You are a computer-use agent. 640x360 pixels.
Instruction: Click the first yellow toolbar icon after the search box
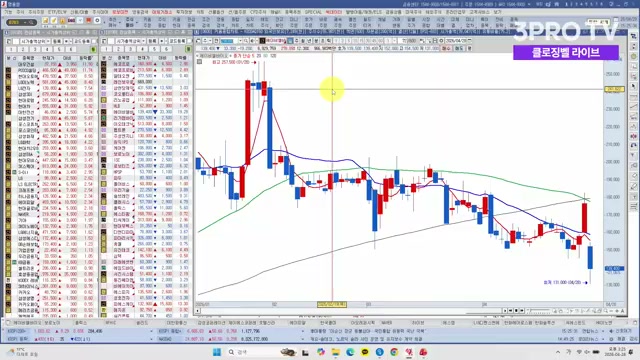45,20
